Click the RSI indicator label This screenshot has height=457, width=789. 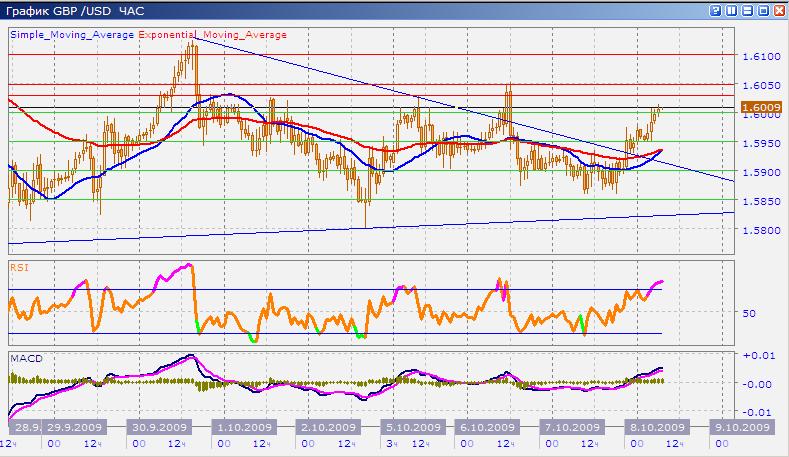tap(19, 268)
